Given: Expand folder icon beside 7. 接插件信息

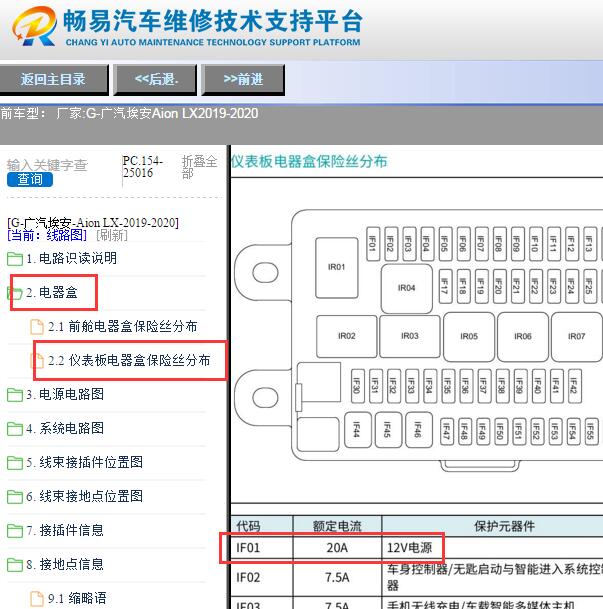Looking at the screenshot, I should pos(15,531).
